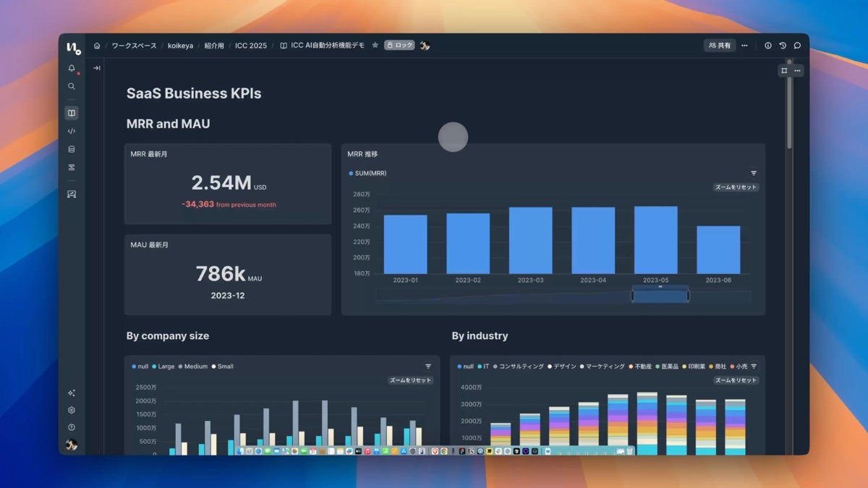868x488 pixels.
Task: Click the 共有 share button
Action: [x=720, y=46]
